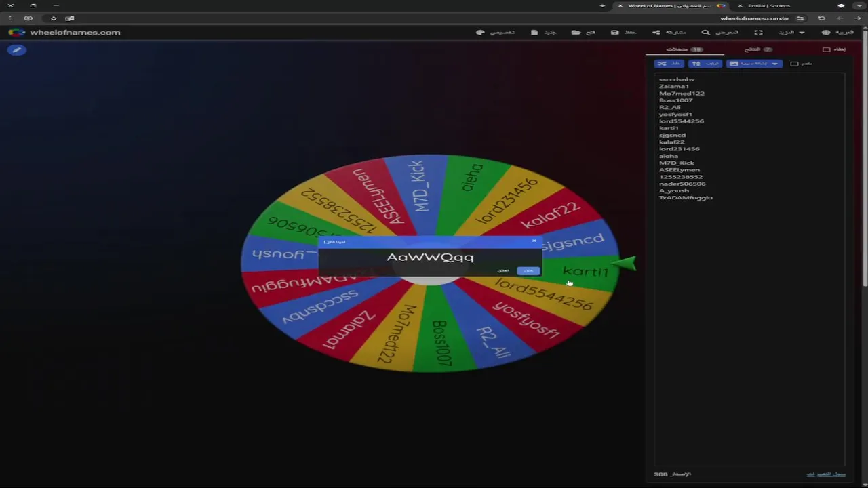The height and width of the screenshot is (488, 868).
Task: Select the Wheel of Names browser tab
Action: pos(671,6)
